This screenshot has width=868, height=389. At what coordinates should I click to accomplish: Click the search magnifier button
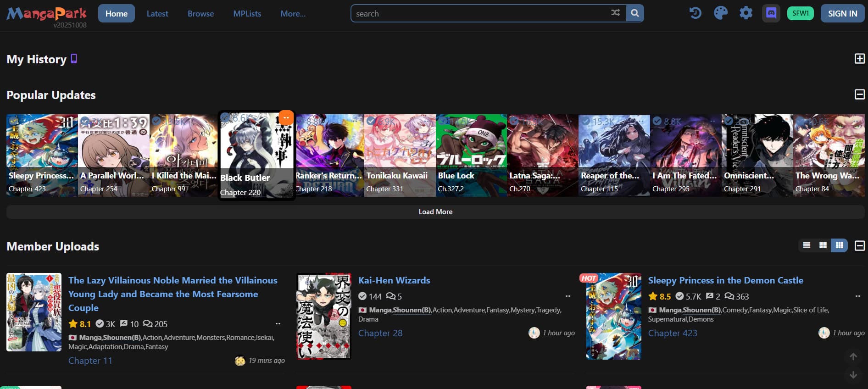tap(635, 13)
